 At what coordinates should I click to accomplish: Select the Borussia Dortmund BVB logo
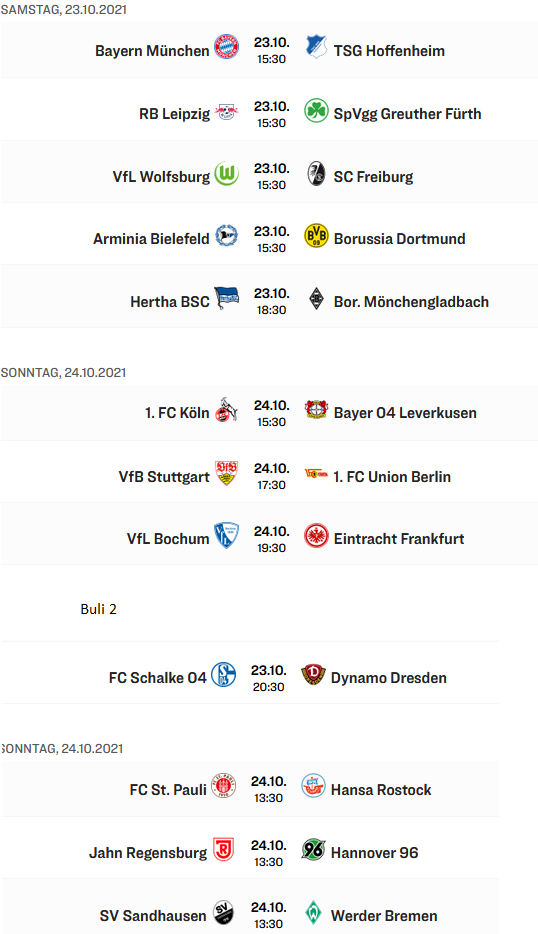316,236
